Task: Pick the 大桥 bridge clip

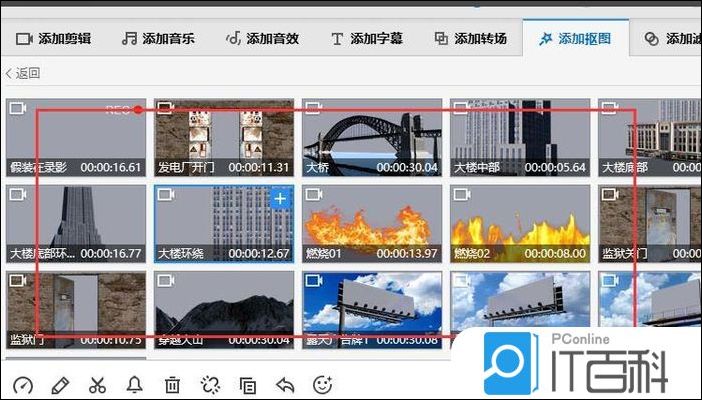Action: point(372,137)
